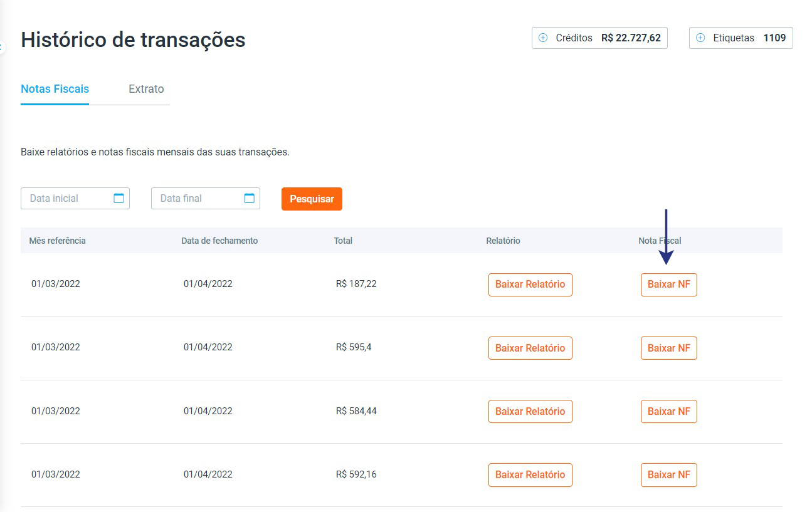Viewport: 812px width, 512px height.
Task: Download the report for the R$ 584,44 row
Action: [530, 411]
